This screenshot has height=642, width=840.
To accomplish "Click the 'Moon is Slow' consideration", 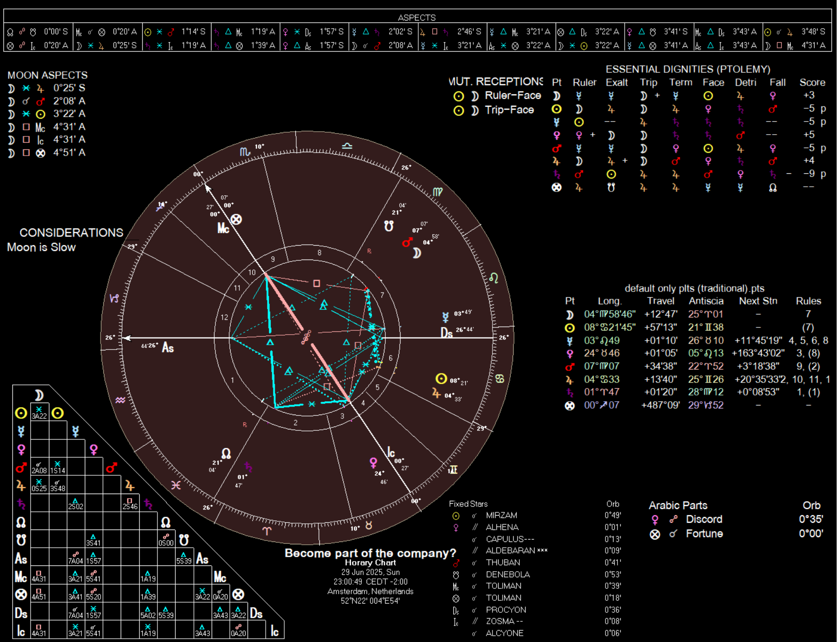I will click(x=41, y=248).
